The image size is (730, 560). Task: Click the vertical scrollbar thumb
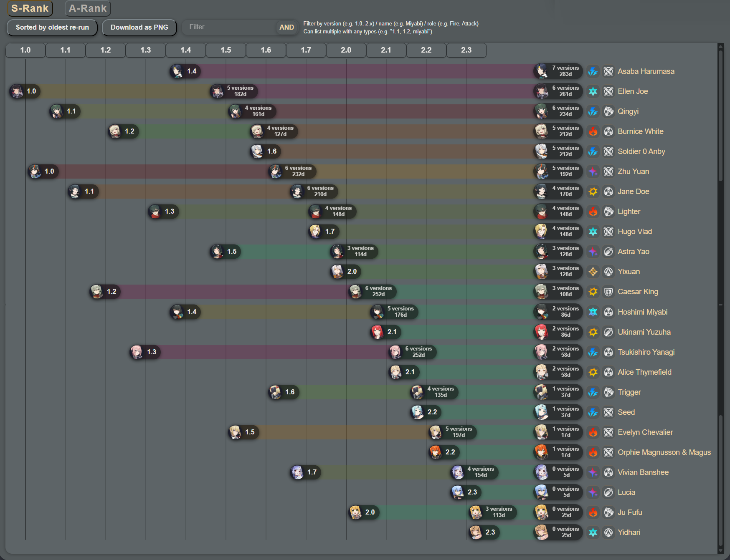click(720, 116)
